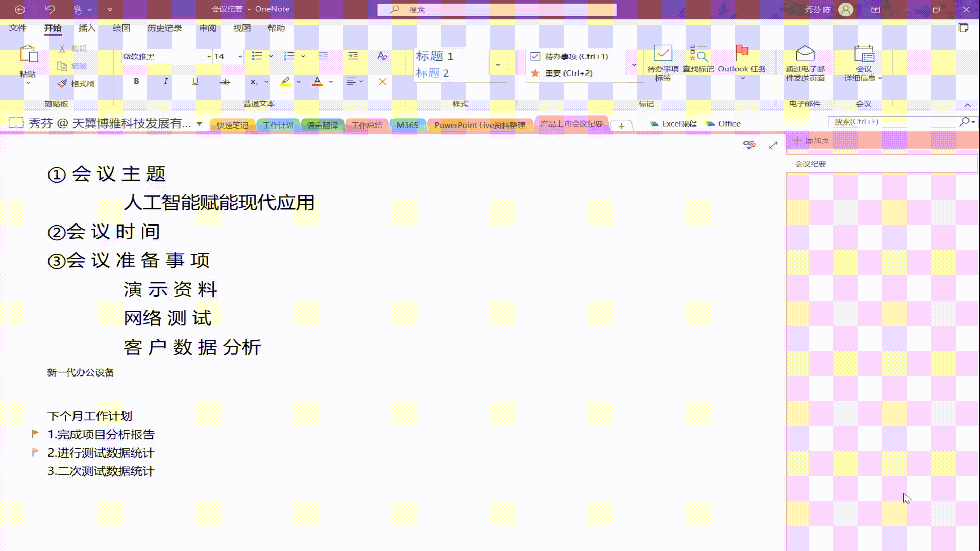
Task: Click the meeting details (会议详细信息) icon
Action: [864, 54]
